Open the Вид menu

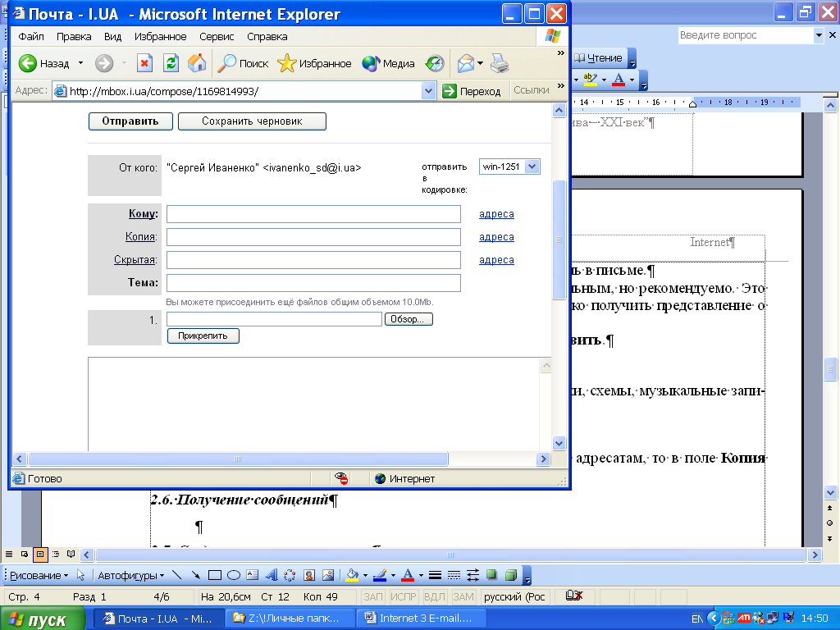[112, 36]
